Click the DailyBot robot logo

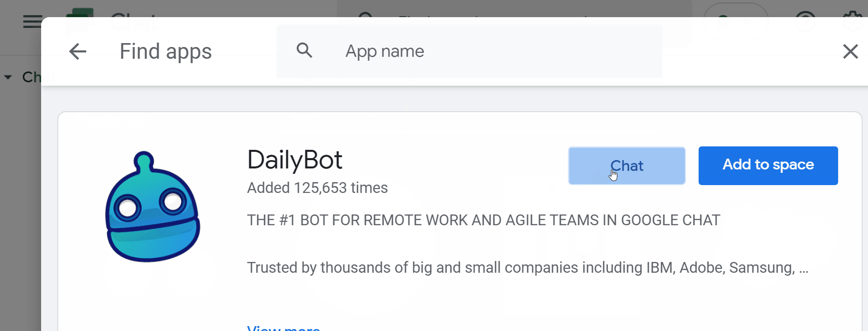coord(153,207)
